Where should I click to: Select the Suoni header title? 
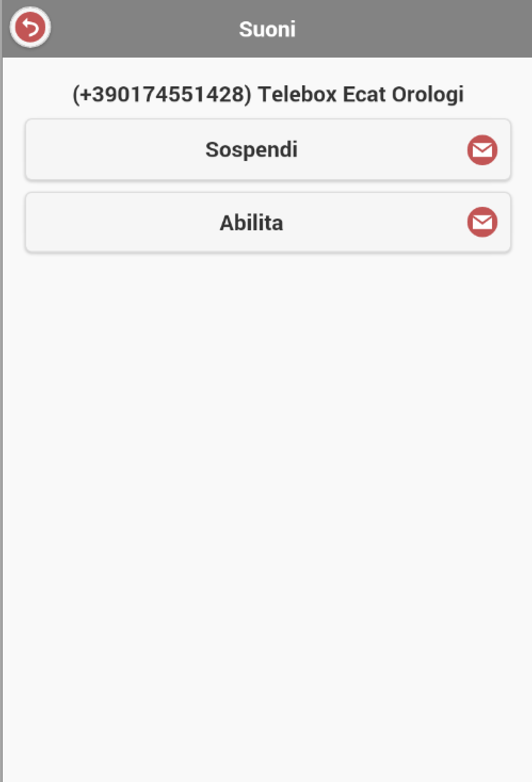(x=267, y=29)
